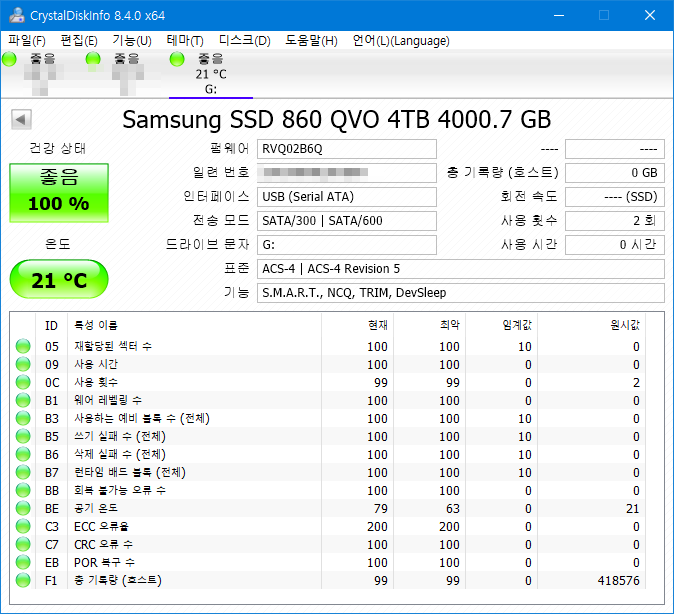Click status circle for row B5 쓰기 실패 수
The width and height of the screenshot is (674, 614).
pyautogui.click(x=23, y=436)
